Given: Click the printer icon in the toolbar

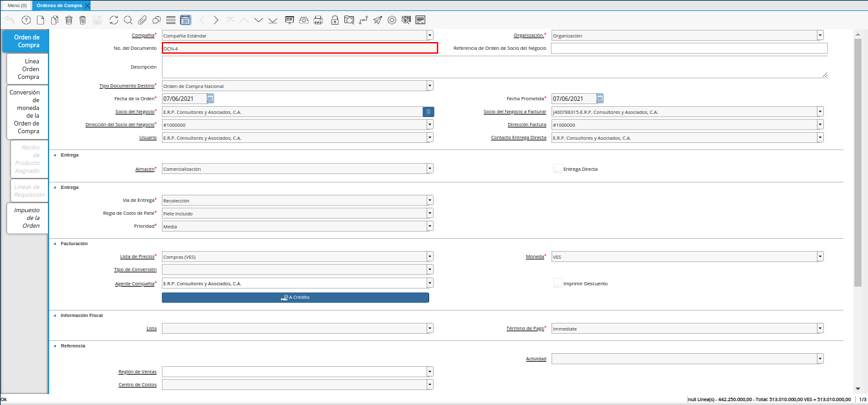Looking at the screenshot, I should [318, 20].
